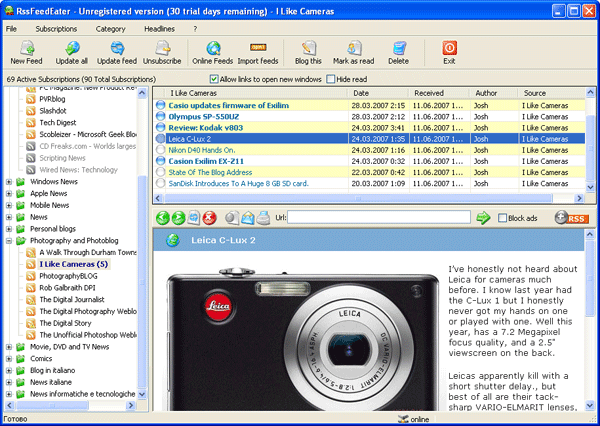Expand the Apple News category
Image resolution: width=600 pixels, height=426 pixels.
click(9, 194)
